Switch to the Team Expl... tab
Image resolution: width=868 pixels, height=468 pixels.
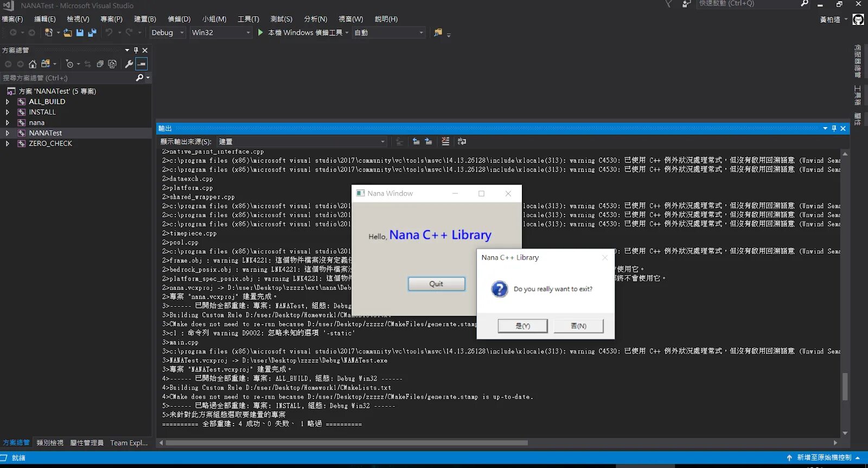tap(129, 443)
